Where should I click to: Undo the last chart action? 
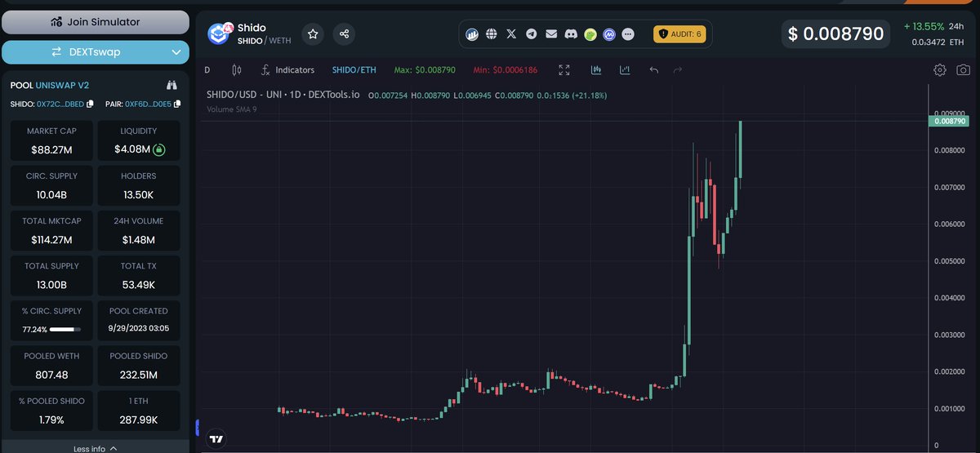click(653, 70)
